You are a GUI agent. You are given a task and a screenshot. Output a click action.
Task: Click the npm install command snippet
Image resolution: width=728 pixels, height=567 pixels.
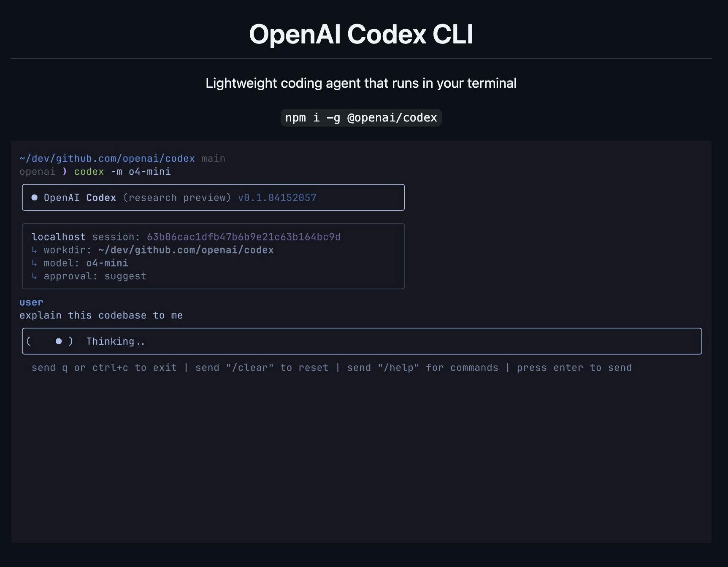tap(361, 118)
